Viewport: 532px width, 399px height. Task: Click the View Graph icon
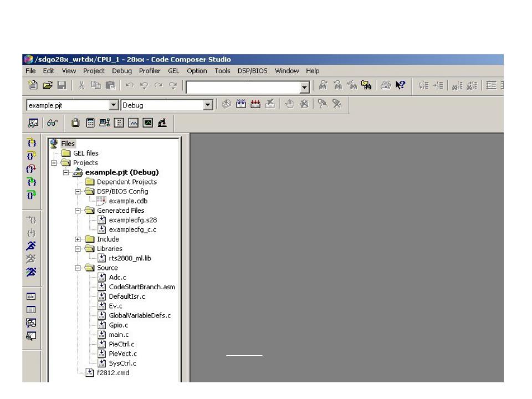134,123
